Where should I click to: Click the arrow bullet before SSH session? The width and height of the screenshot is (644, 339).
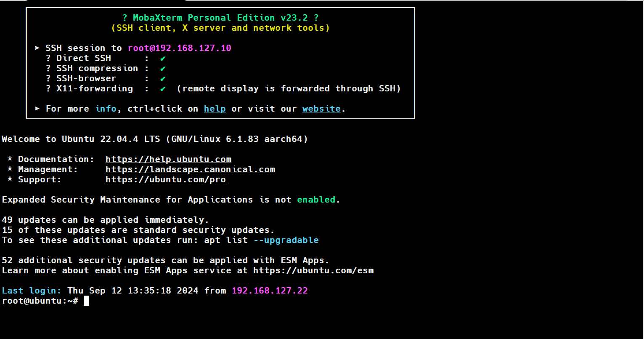click(37, 48)
